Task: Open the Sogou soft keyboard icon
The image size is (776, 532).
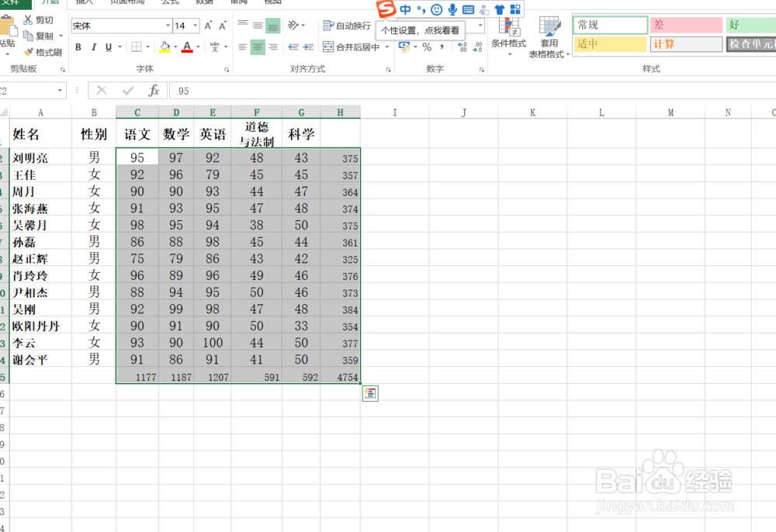Action: coord(468,9)
